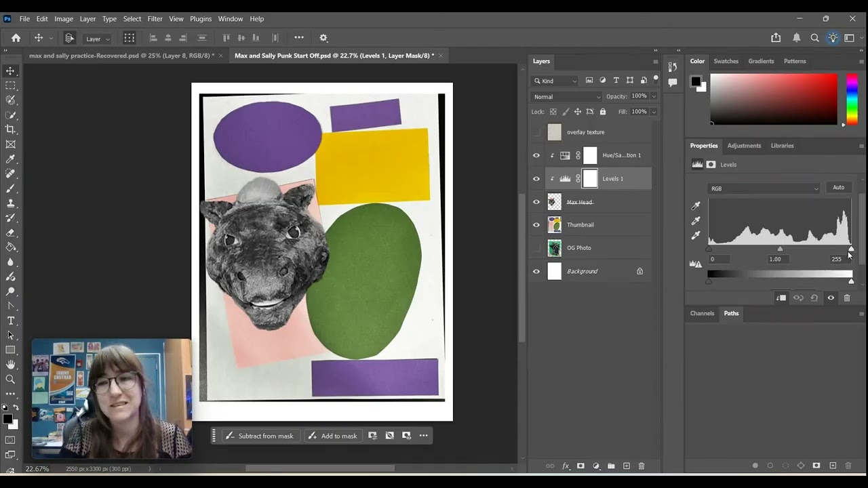Hide the Max Head layer
This screenshot has width=868, height=488.
[x=536, y=202]
